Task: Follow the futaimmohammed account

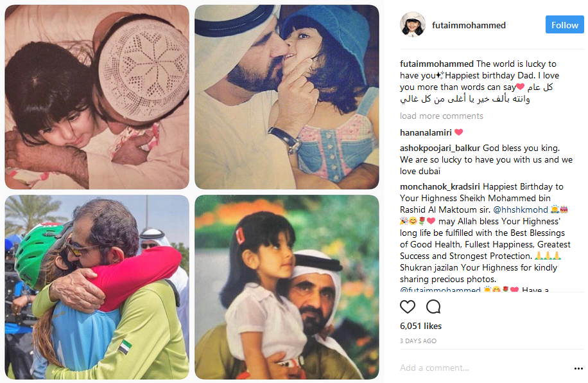Action: click(x=564, y=25)
